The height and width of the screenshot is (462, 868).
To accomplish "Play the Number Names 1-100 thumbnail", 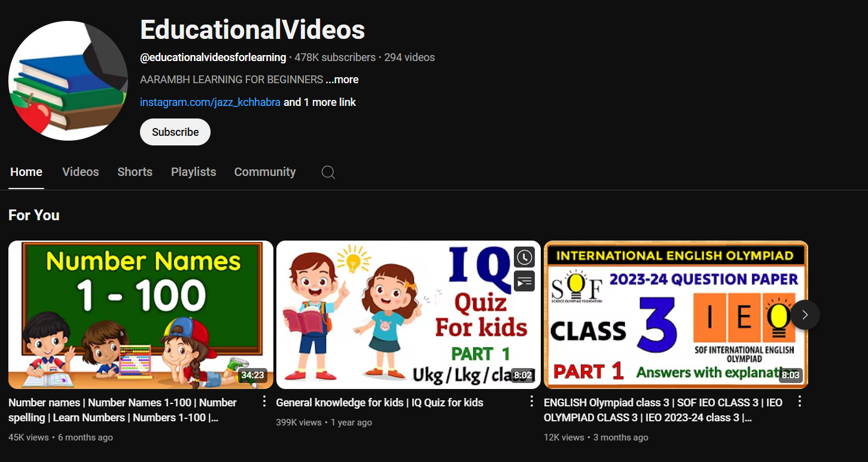I will coord(141,315).
